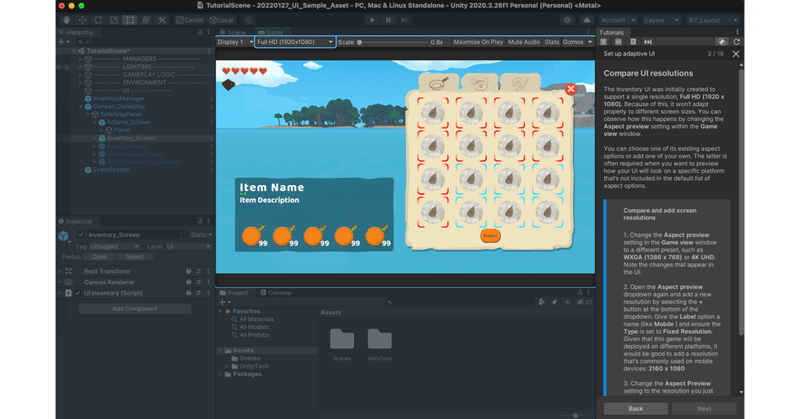This screenshot has width=800, height=419.
Task: Click the red close icon on inventory
Action: pos(570,89)
